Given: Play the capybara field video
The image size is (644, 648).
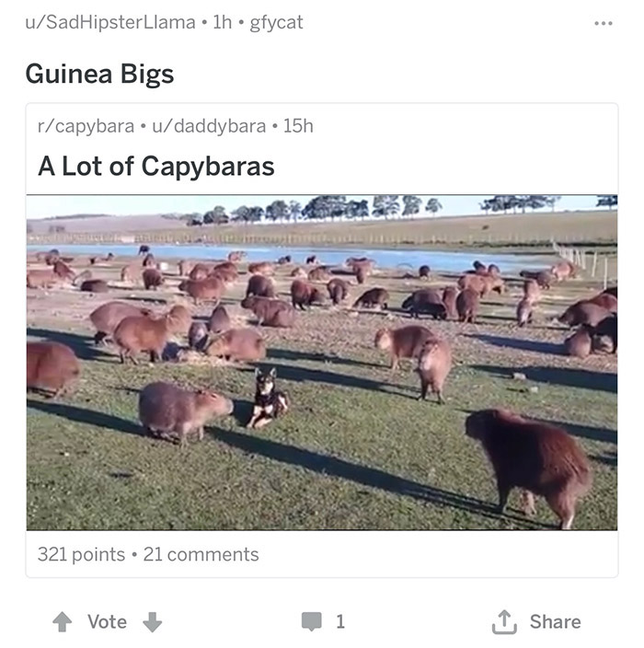Looking at the screenshot, I should 322,363.
